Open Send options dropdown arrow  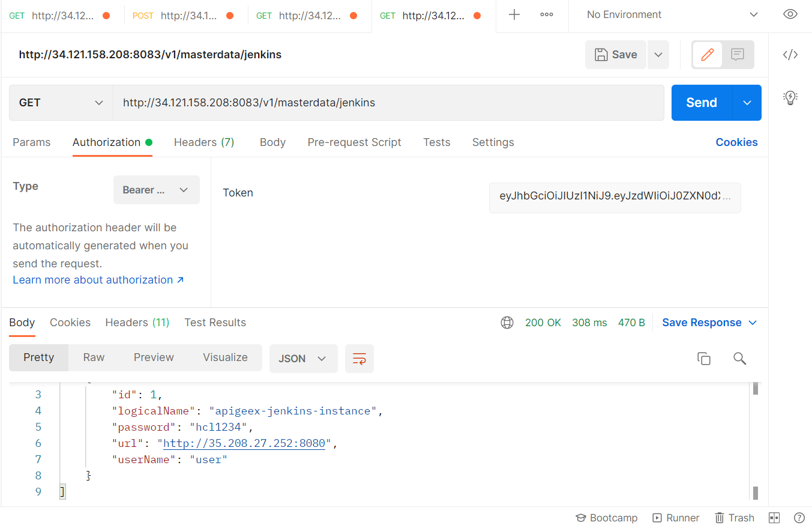pyautogui.click(x=747, y=103)
